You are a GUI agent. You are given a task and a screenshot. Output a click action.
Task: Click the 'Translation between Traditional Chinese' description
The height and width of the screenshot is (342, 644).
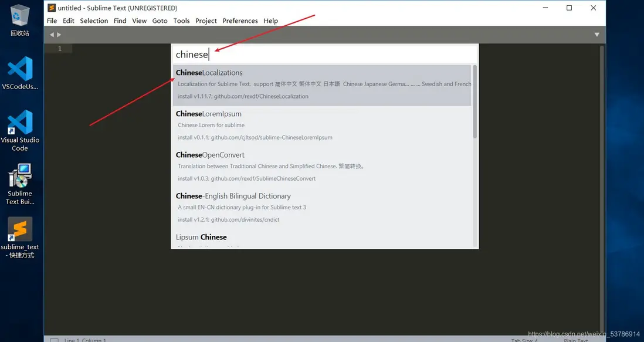(271, 166)
